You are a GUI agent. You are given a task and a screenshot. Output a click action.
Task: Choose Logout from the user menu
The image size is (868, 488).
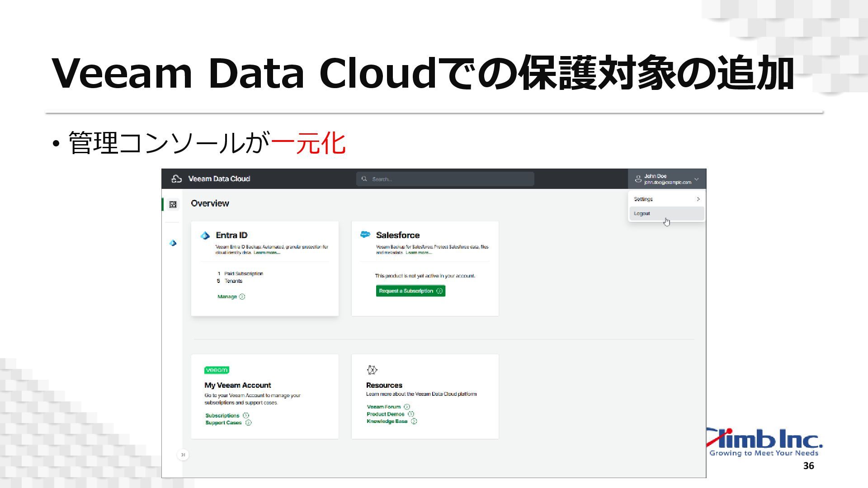642,214
